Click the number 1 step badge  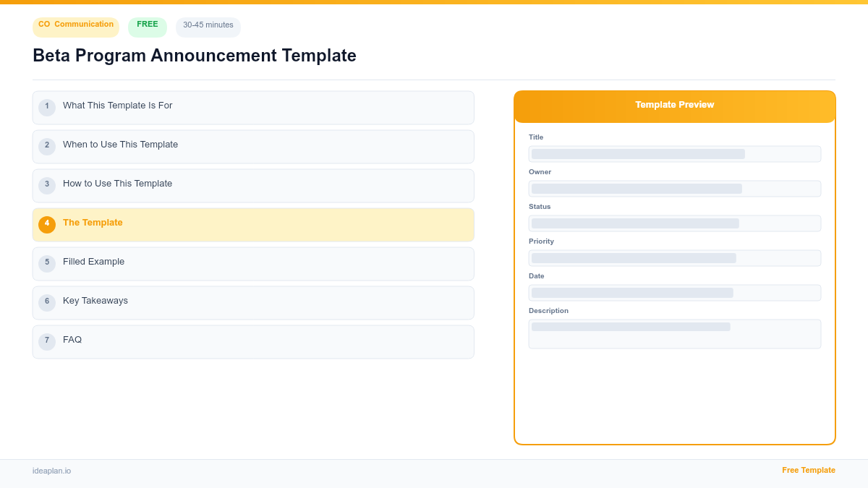47,108
